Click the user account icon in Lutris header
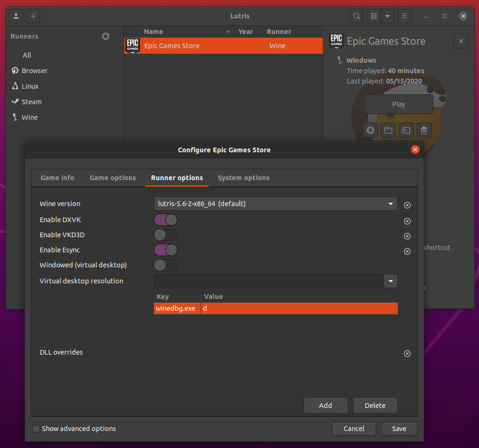The image size is (479, 448). 16,16
